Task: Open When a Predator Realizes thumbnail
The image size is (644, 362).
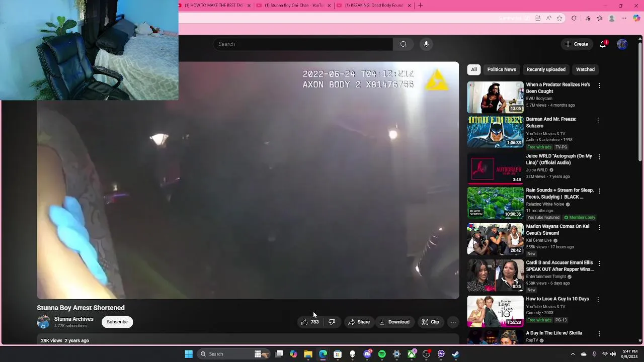Action: pyautogui.click(x=495, y=98)
